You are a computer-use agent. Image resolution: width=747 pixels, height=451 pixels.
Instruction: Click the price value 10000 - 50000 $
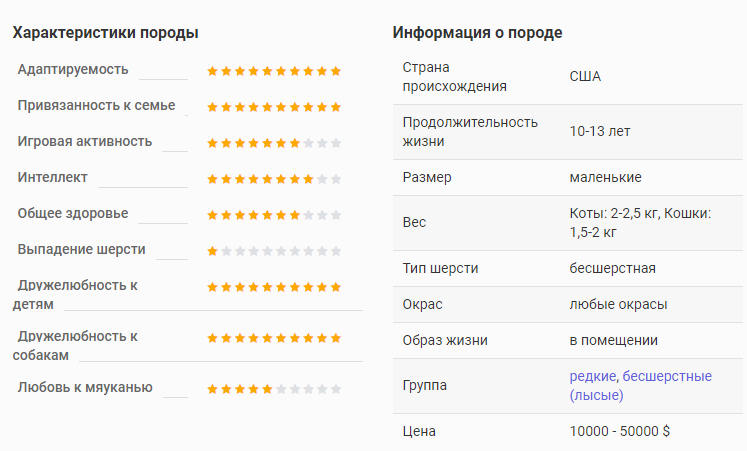point(620,431)
